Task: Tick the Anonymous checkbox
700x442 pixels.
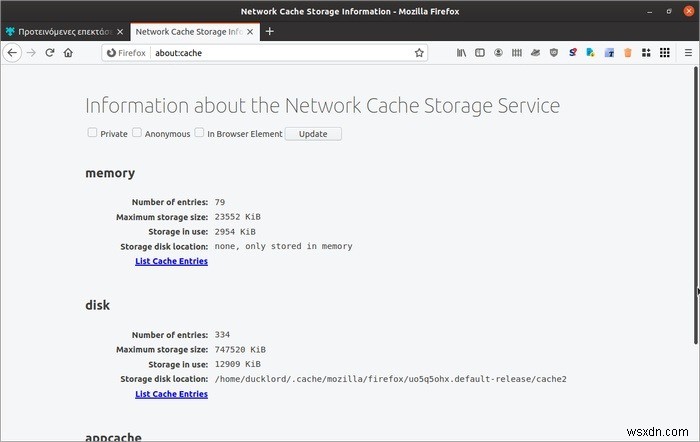Action: [x=137, y=132]
